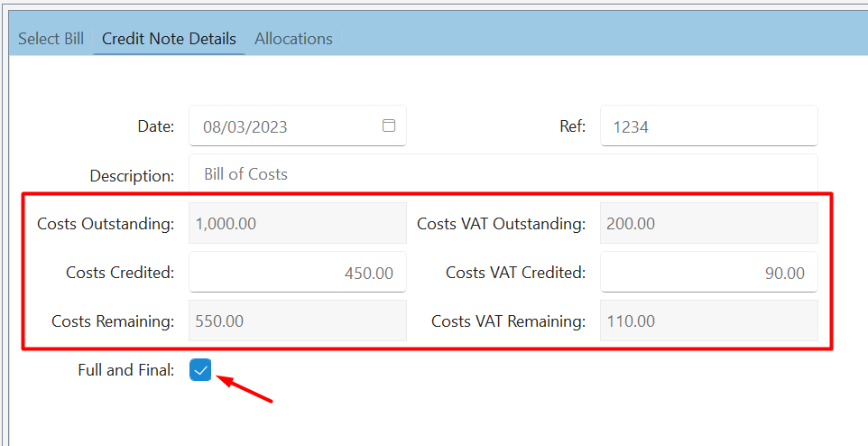Click the Costs Outstanding value 1,000.00

pyautogui.click(x=298, y=223)
